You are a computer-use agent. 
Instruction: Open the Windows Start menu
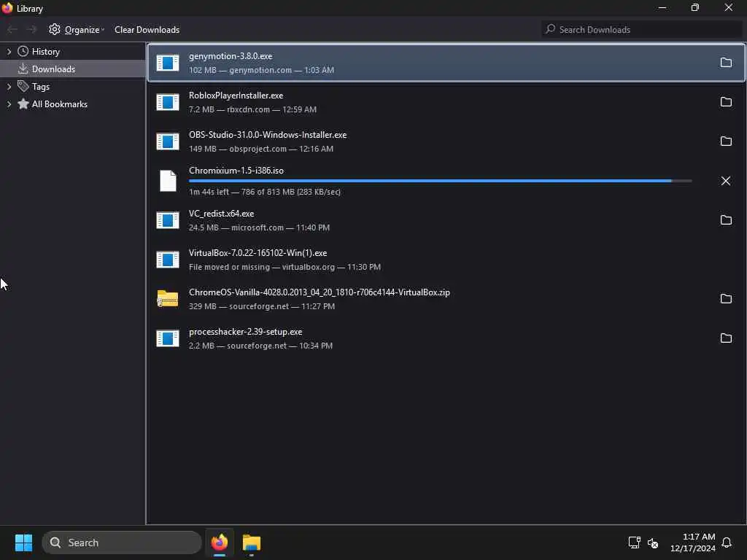[x=23, y=542]
